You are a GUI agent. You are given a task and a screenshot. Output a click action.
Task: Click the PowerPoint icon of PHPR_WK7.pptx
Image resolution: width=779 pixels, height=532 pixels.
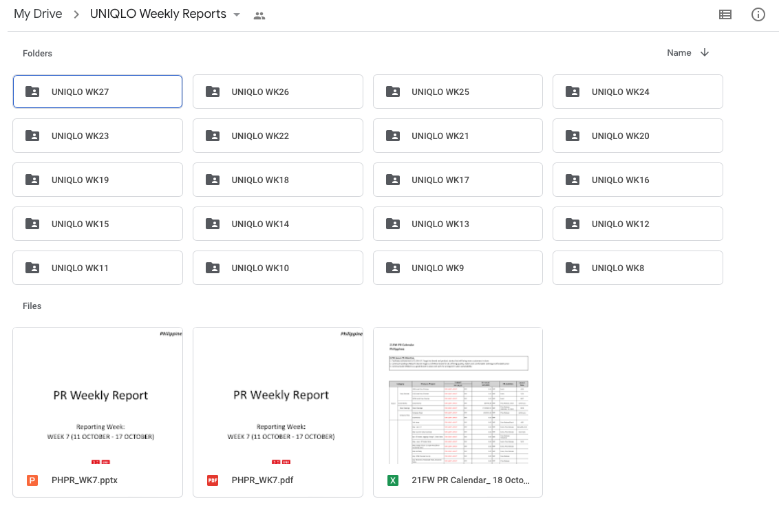pos(32,480)
